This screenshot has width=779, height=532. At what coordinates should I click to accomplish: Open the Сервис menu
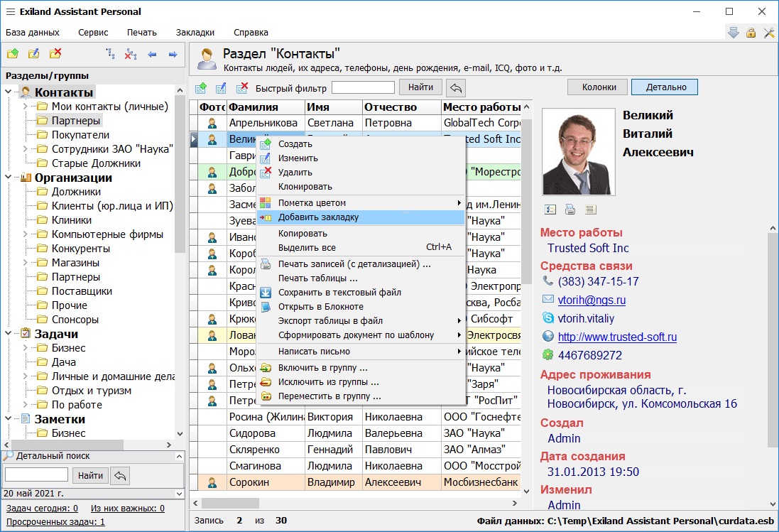93,33
